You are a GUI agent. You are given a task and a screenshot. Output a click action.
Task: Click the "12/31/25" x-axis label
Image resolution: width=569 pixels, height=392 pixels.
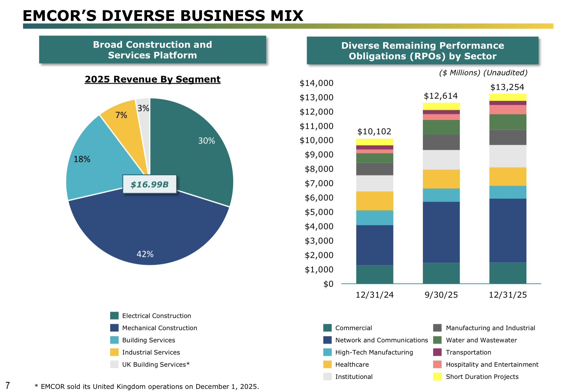click(508, 295)
